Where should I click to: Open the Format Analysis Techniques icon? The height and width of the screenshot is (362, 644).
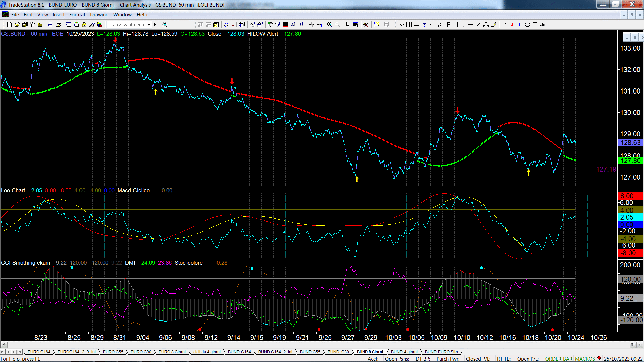click(x=226, y=25)
